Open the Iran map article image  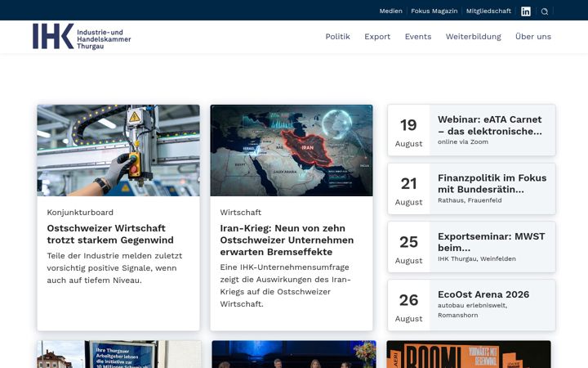[x=292, y=150]
